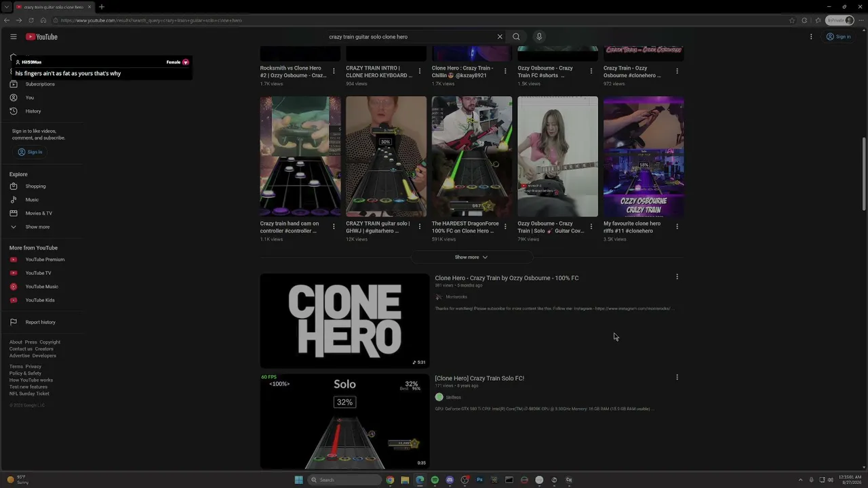Image resolution: width=868 pixels, height=488 pixels.
Task: Open the browser home button
Action: pyautogui.click(x=43, y=20)
